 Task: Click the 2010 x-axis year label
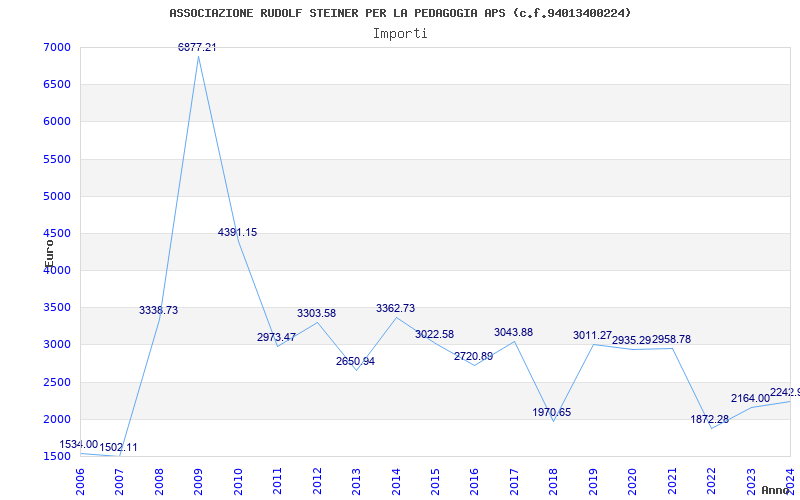coord(237,481)
